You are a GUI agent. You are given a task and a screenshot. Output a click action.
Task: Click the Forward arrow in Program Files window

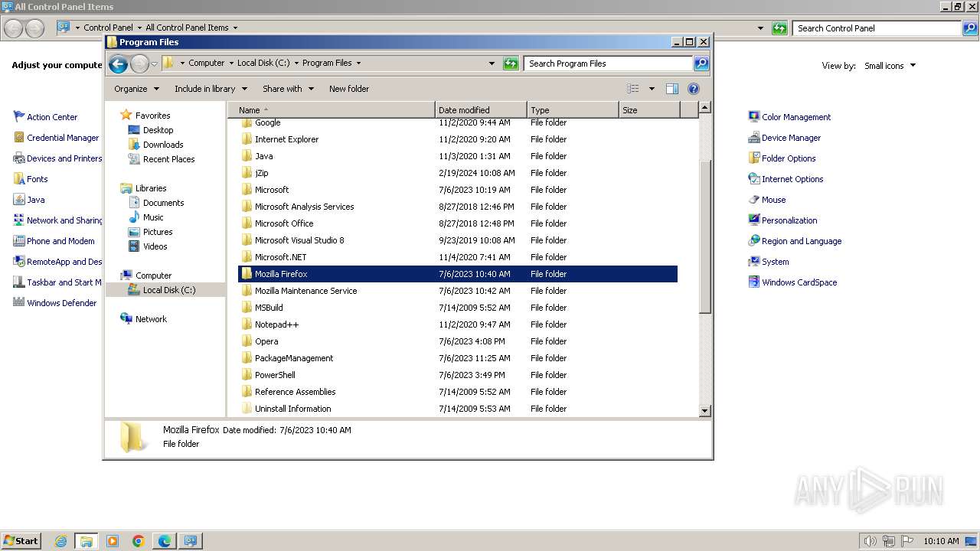(x=139, y=64)
